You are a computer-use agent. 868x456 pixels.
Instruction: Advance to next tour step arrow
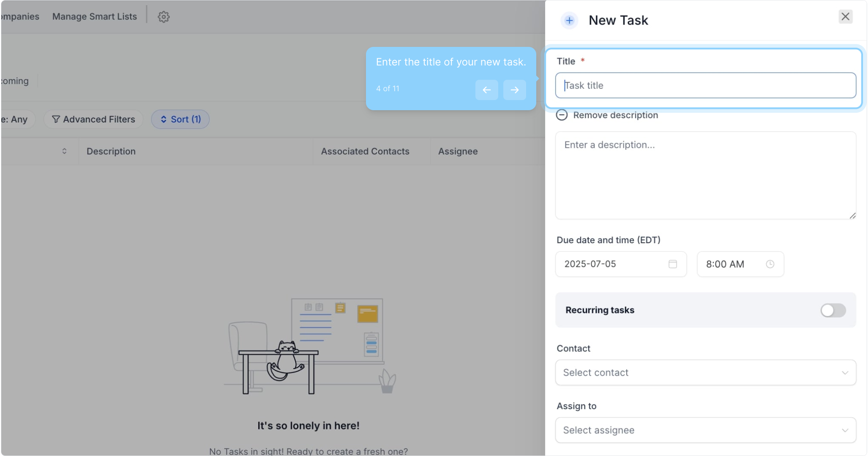click(x=514, y=90)
